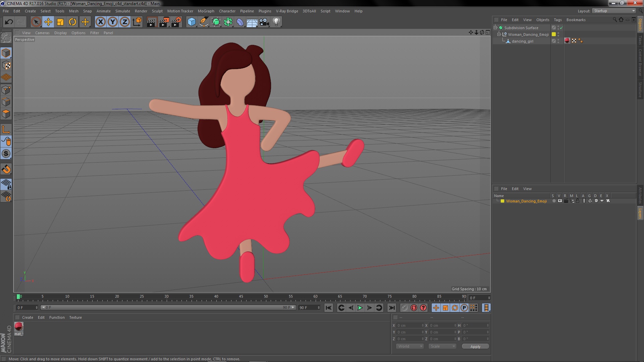Click the Woman_Dancing_Emoji yellow layer color swatch
This screenshot has width=644, height=362.
click(554, 35)
